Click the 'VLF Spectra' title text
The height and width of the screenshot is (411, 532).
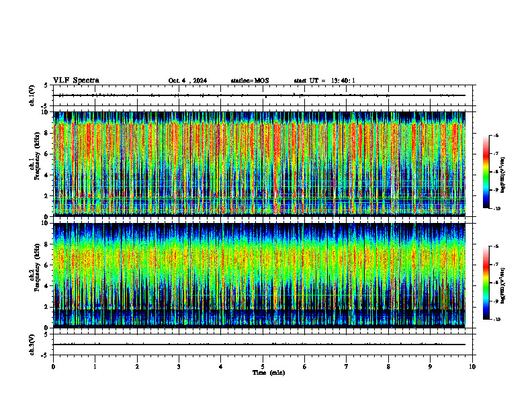point(76,81)
